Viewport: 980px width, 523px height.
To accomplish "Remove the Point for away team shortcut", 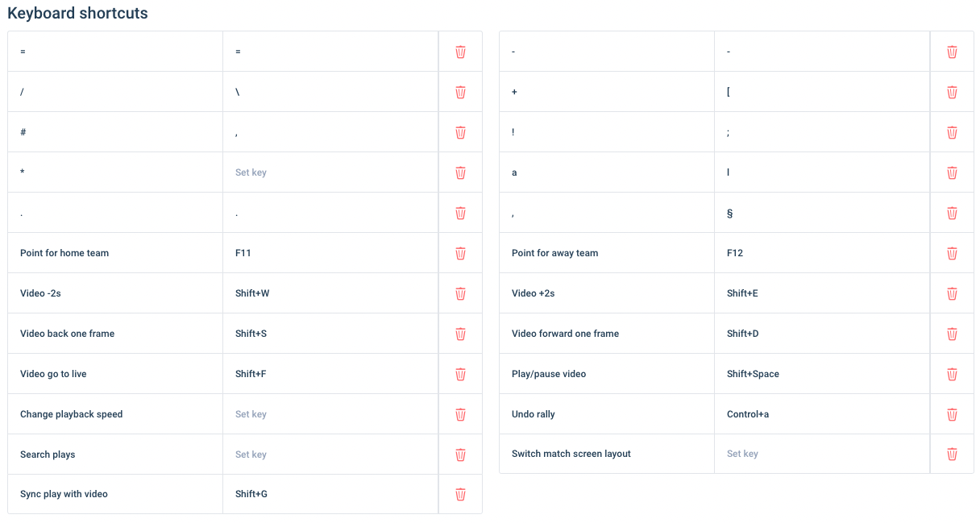I will click(x=952, y=253).
